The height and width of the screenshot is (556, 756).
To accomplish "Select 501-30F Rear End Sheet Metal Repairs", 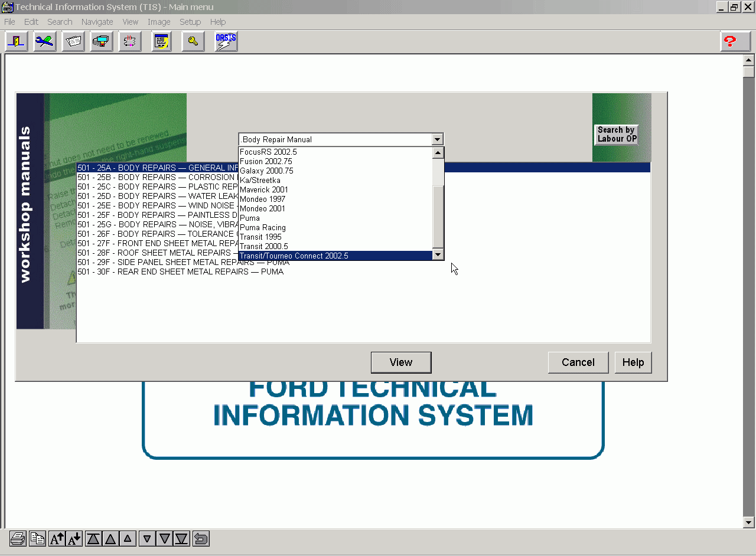I will (180, 272).
